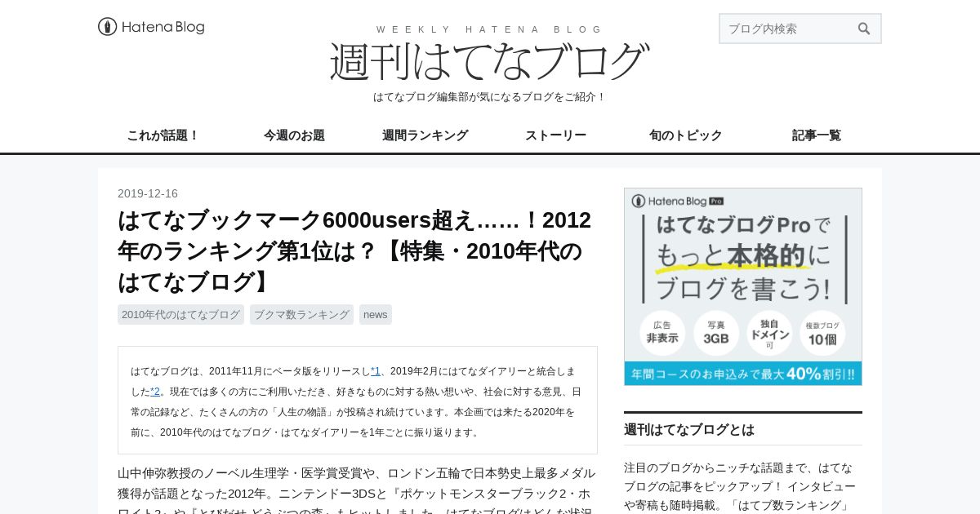980x514 pixels.
Task: Open the これが話題！ menu item
Action: (163, 135)
